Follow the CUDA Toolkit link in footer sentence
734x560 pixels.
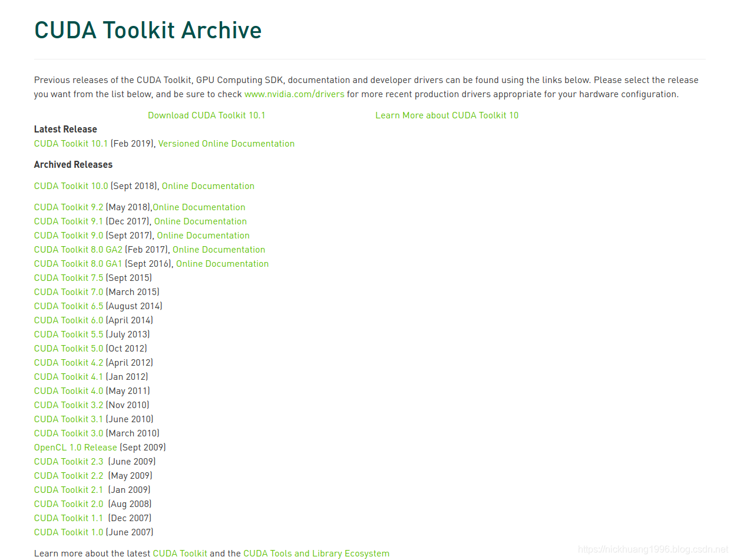click(x=180, y=554)
